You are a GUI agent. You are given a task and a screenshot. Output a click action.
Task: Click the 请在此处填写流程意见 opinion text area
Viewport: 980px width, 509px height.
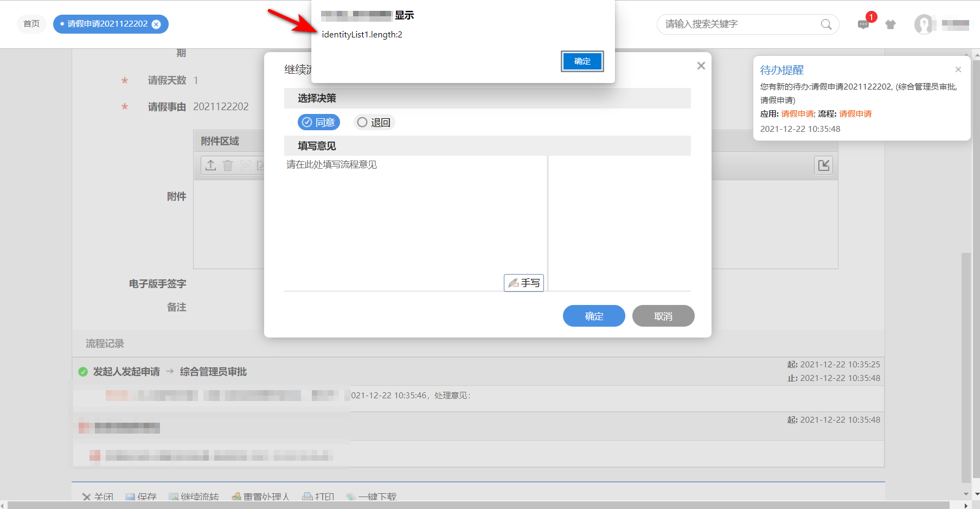[x=415, y=223]
